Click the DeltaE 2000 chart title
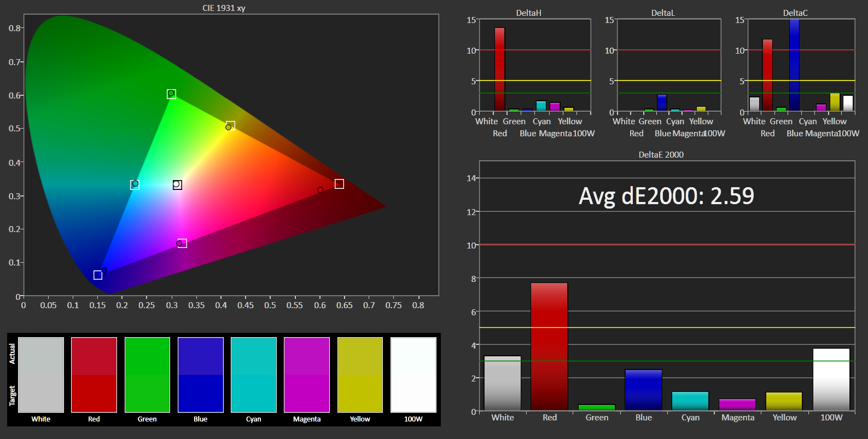868x439 pixels. (x=661, y=154)
